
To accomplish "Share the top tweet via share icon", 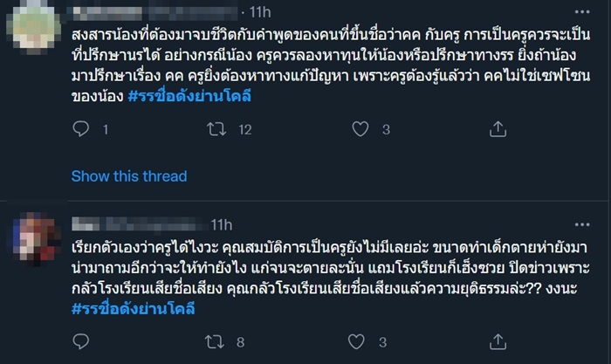I will (498, 129).
